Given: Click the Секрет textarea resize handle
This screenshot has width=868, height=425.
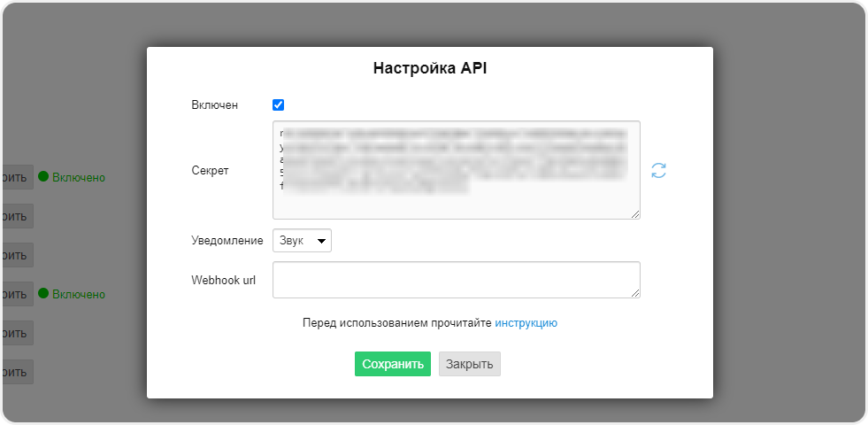Looking at the screenshot, I should click(x=635, y=213).
